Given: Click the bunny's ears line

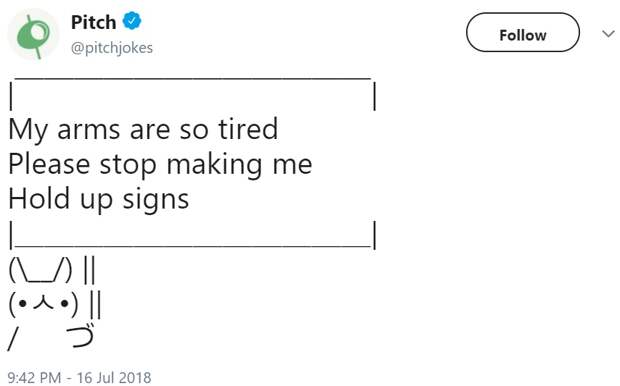Looking at the screenshot, I should (x=40, y=270).
